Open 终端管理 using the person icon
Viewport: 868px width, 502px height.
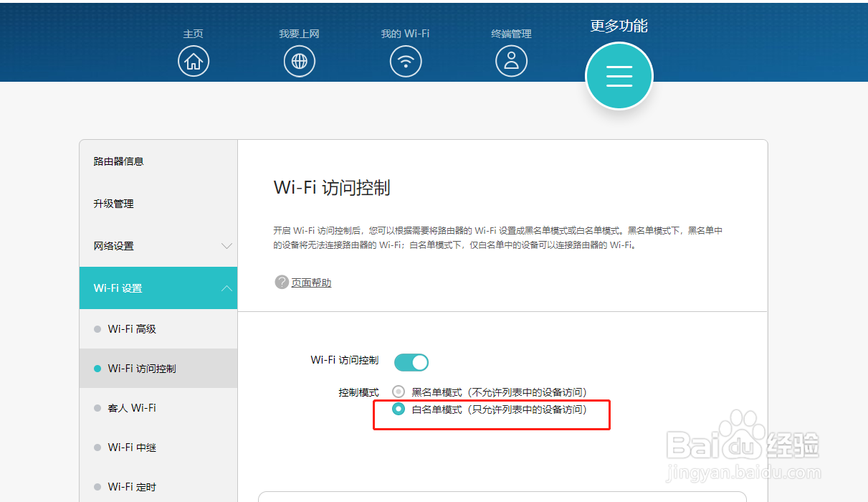[511, 61]
